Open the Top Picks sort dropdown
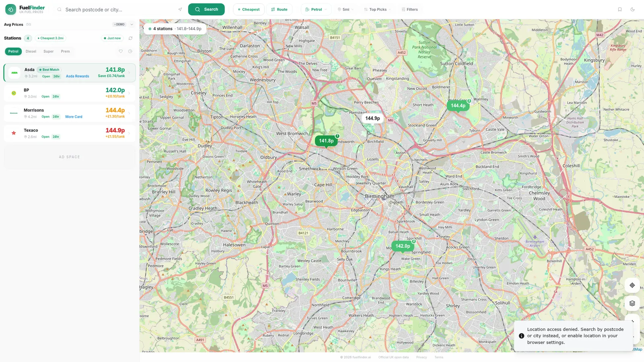 (378, 9)
